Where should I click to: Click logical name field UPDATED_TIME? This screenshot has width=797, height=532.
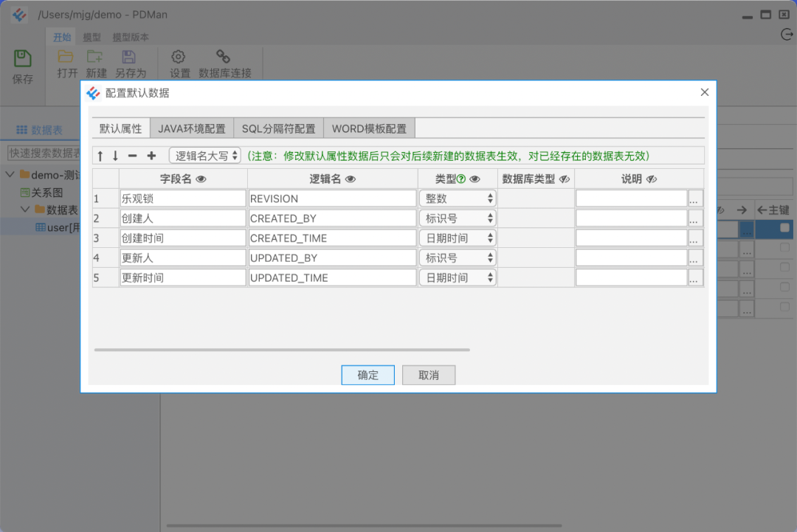(x=332, y=278)
